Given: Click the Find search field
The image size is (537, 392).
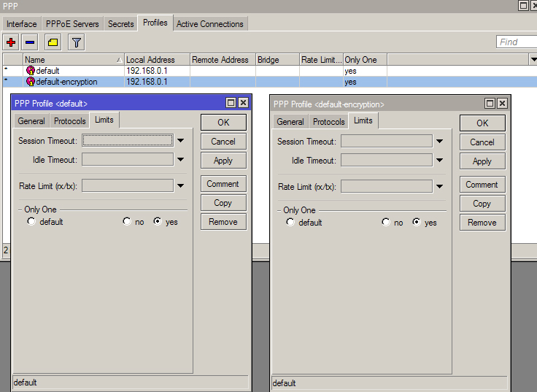Looking at the screenshot, I should [515, 42].
